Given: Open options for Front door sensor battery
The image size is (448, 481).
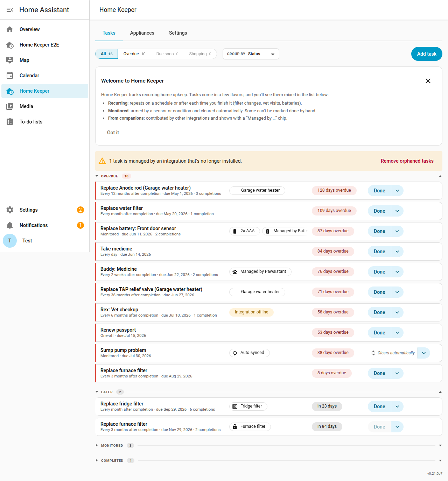Looking at the screenshot, I should pos(397,231).
